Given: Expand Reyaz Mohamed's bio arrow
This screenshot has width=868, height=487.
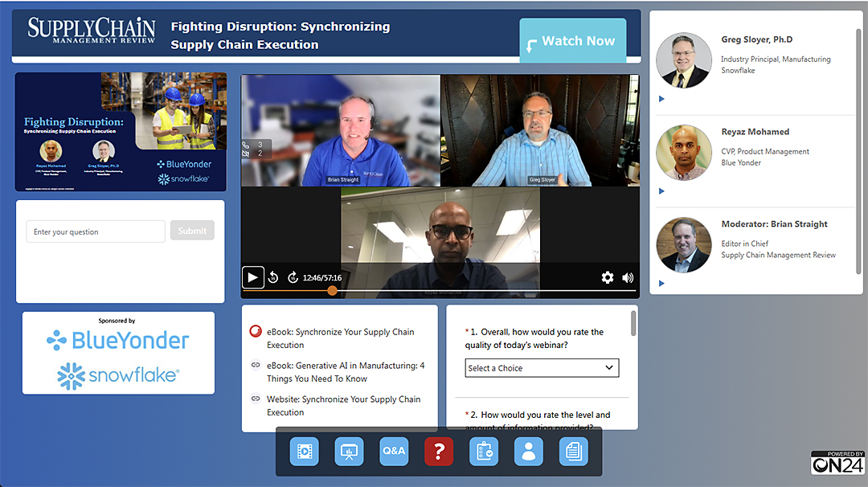Looking at the screenshot, I should 661,191.
